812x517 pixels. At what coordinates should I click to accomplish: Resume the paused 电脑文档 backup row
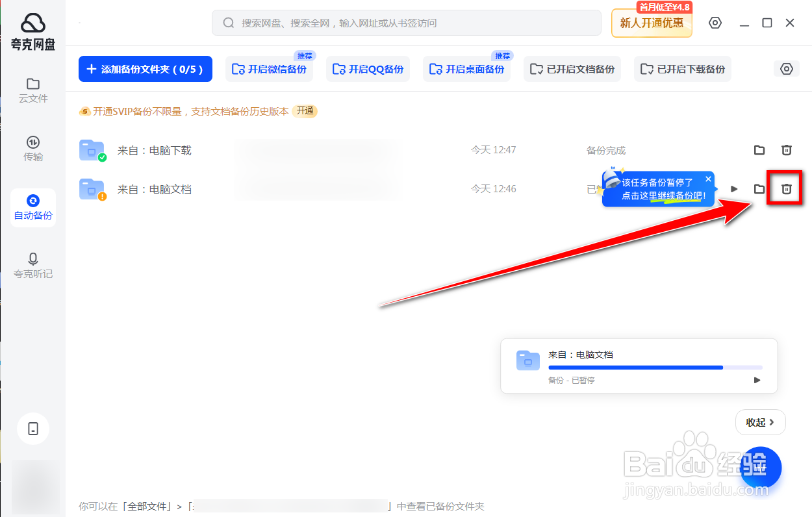tap(735, 189)
